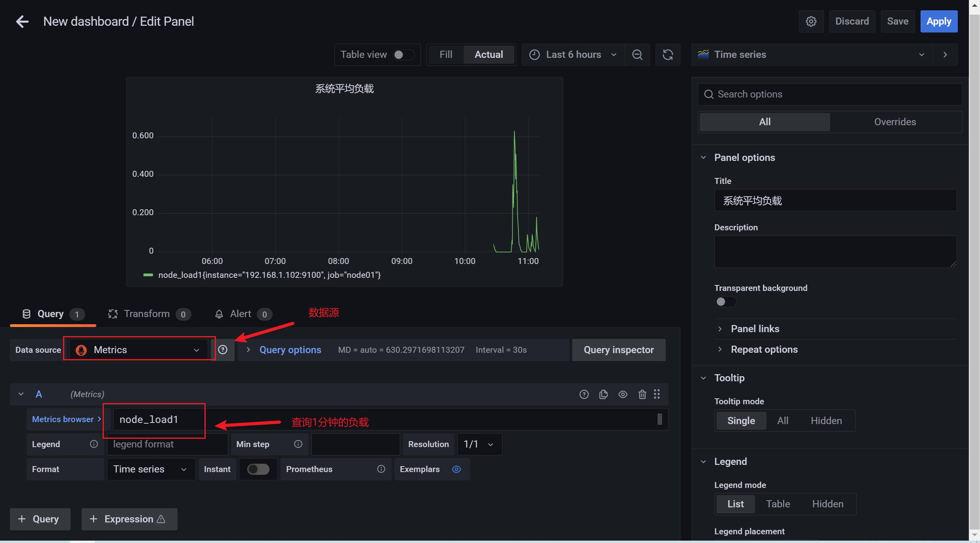
Task: Collapse Tooltip section
Action: [x=703, y=378]
